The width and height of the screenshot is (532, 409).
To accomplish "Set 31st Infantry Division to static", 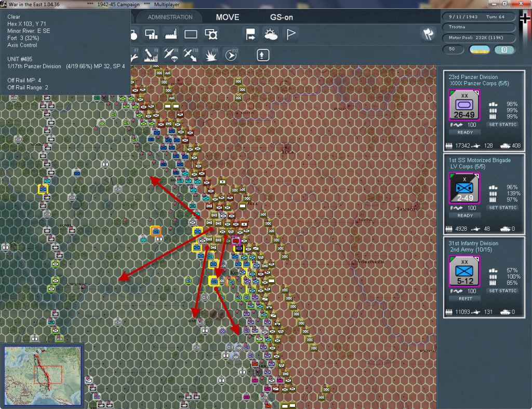I will [x=503, y=291].
